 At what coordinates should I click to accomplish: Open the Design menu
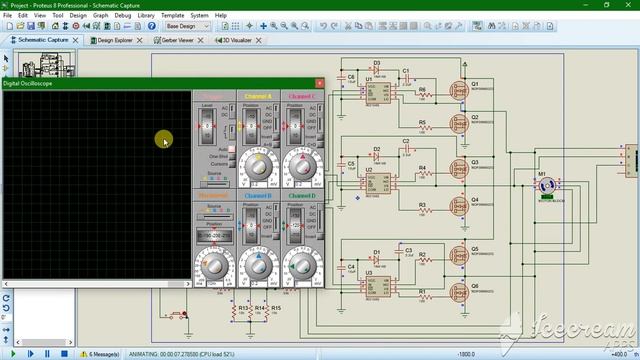pyautogui.click(x=78, y=16)
